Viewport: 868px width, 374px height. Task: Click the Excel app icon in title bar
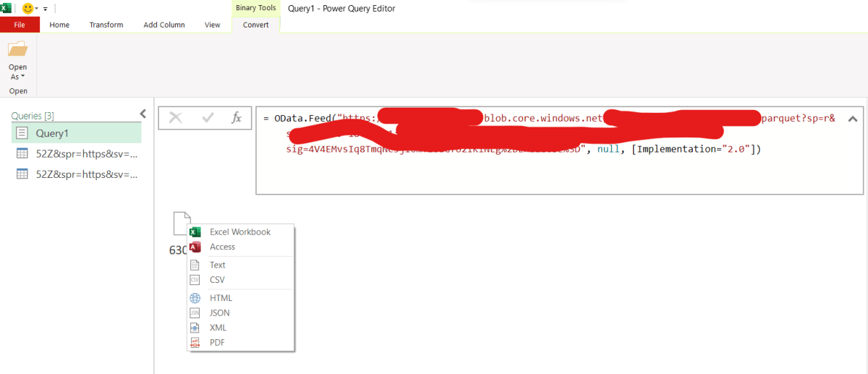[x=6, y=7]
